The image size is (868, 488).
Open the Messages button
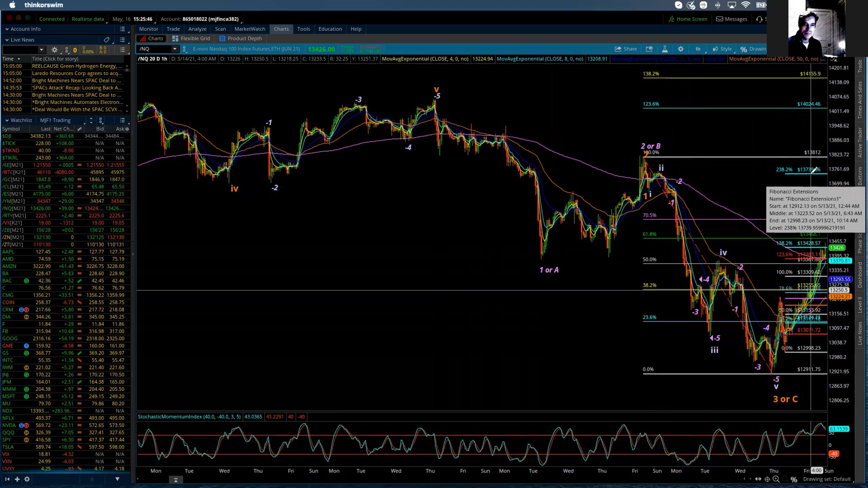tap(732, 19)
